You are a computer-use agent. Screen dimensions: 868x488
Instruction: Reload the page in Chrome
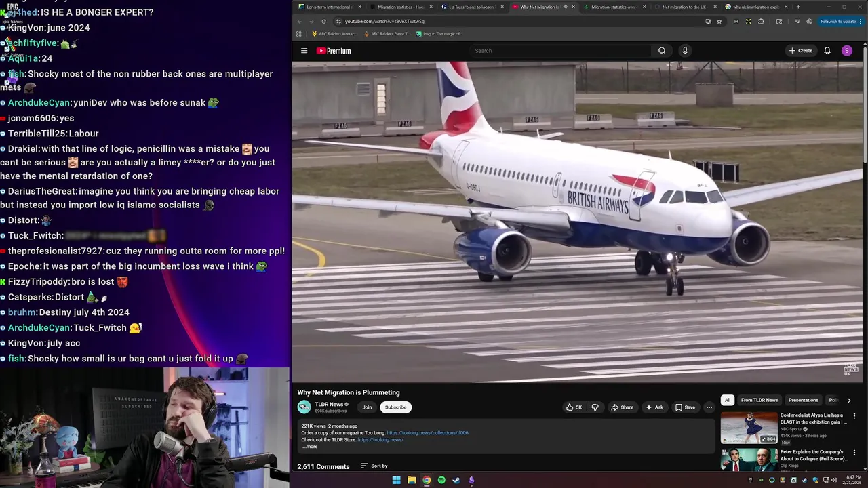click(x=323, y=21)
